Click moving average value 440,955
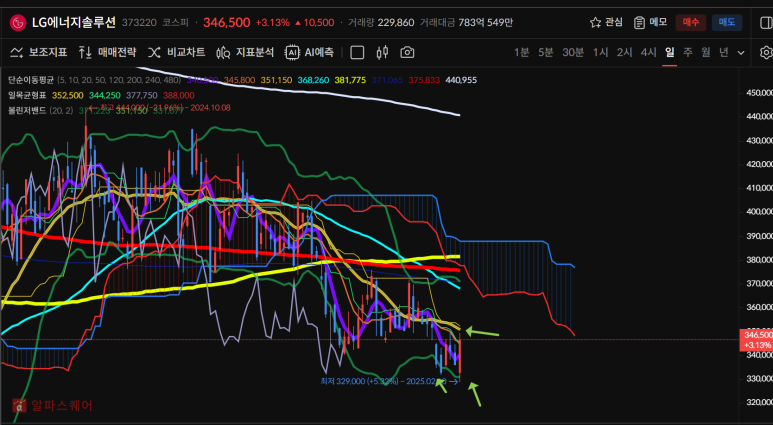Screen dimensions: 773x425 [x=461, y=80]
